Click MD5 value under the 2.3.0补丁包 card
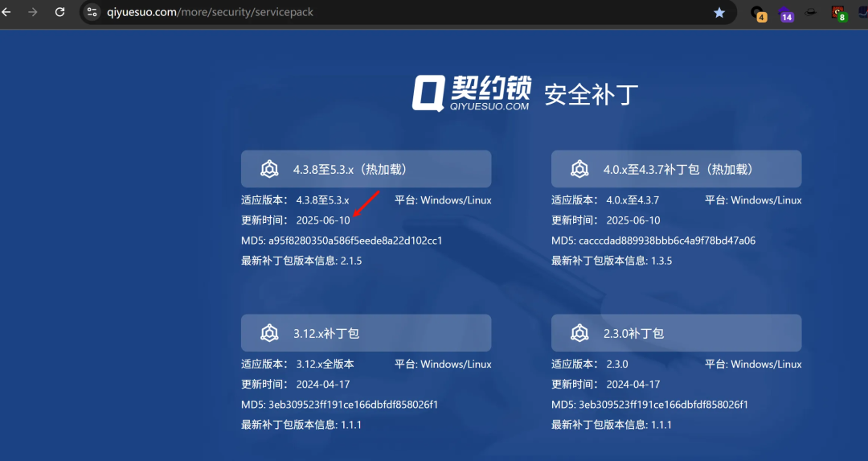This screenshot has width=868, height=461. click(x=663, y=405)
